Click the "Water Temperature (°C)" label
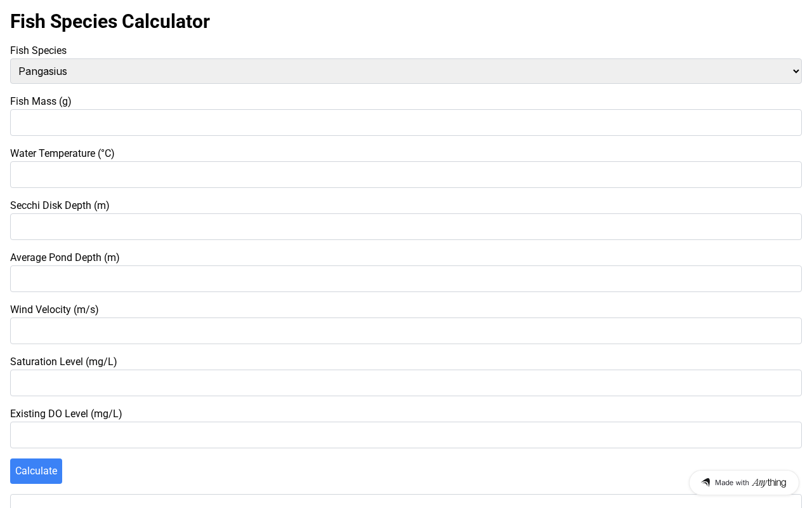The height and width of the screenshot is (508, 812). click(x=62, y=154)
